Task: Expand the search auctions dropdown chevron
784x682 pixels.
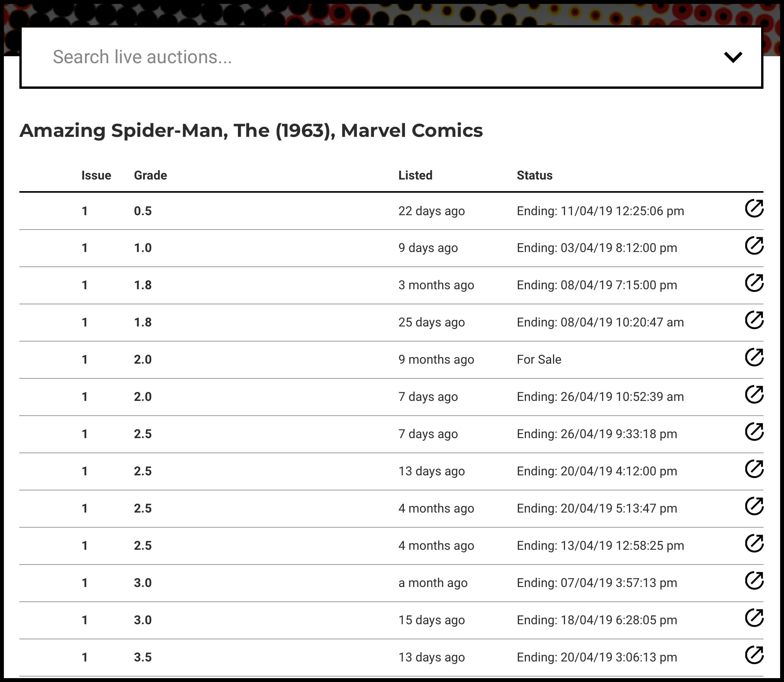Action: tap(733, 57)
